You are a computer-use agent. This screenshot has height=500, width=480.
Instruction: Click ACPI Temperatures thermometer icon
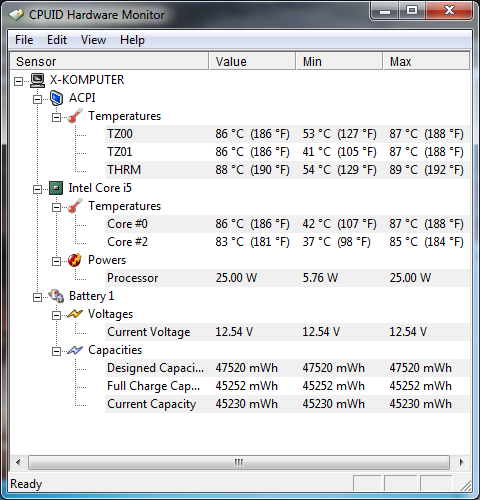[75, 116]
